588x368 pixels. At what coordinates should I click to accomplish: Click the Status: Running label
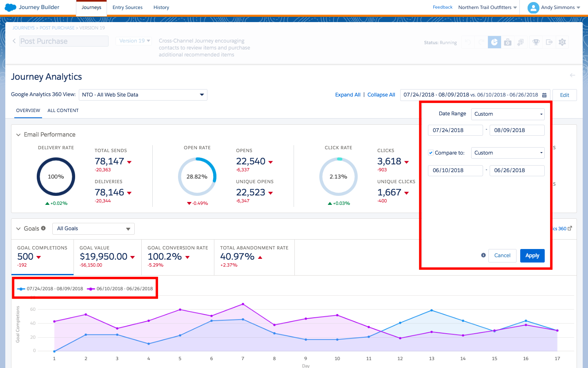(x=440, y=43)
